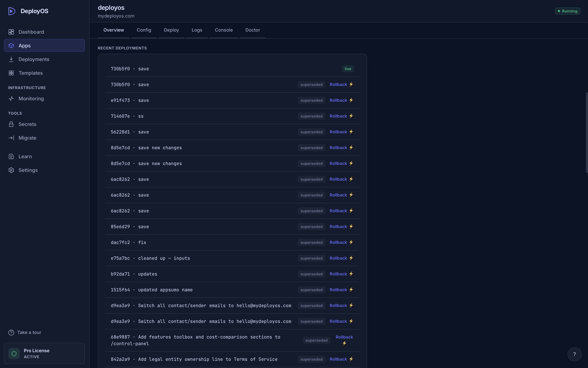Open Migrate under Tools

[44, 138]
